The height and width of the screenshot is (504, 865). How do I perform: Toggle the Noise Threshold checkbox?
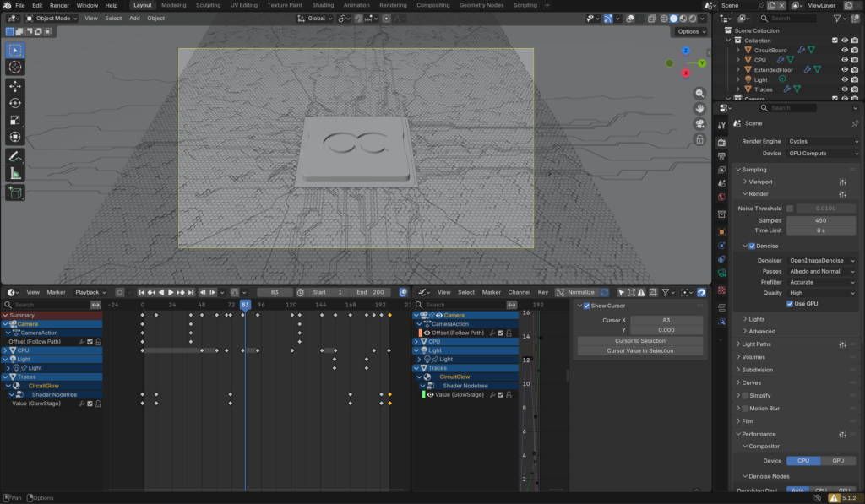pos(790,209)
